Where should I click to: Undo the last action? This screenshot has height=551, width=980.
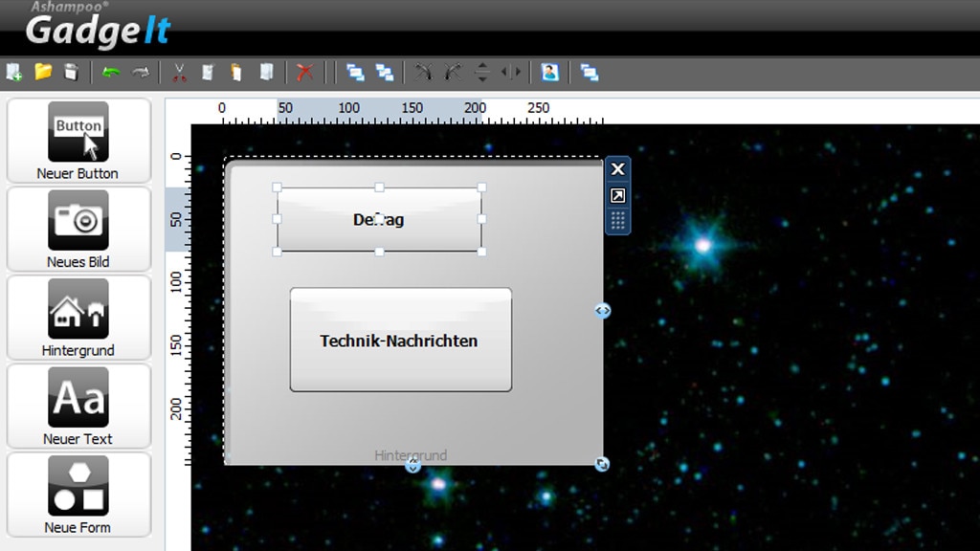110,72
